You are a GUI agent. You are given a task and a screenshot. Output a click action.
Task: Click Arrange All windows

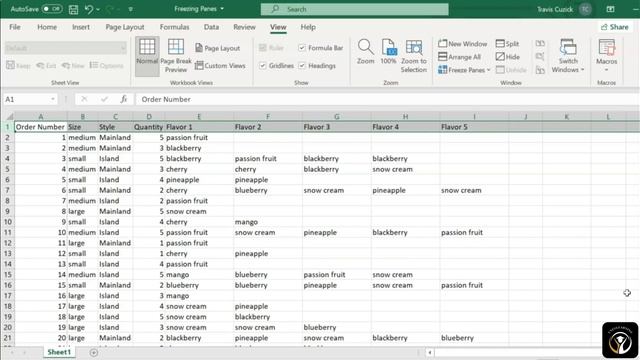pos(459,57)
